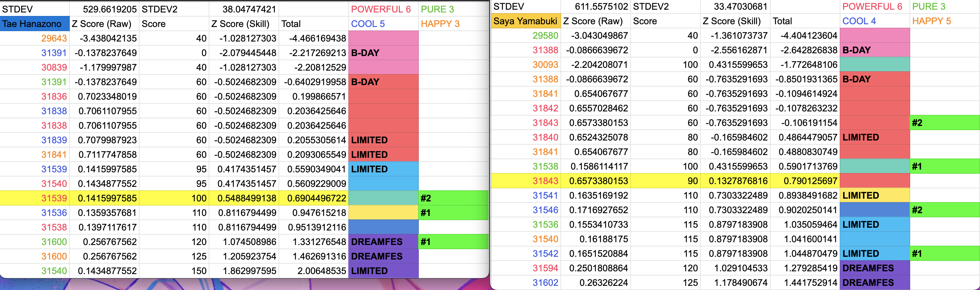Image resolution: width=980 pixels, height=290 pixels.
Task: Click STDEV2 value 33.47030681
Action: pos(735,7)
